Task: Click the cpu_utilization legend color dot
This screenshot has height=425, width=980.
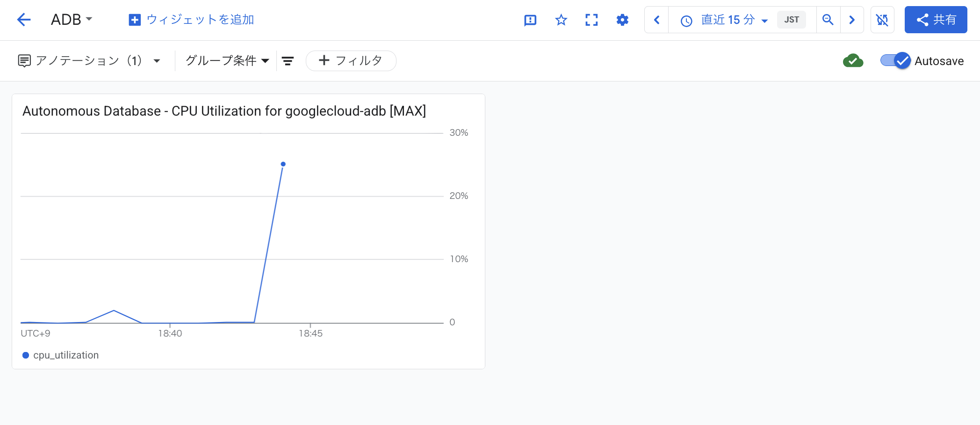Action: [x=26, y=355]
